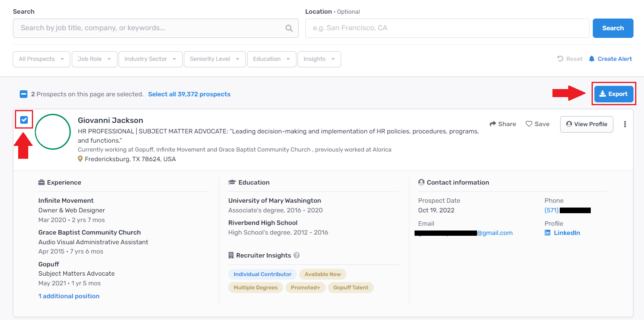Focus the Location input field
Screen dimensions: 644x320
tap(447, 28)
